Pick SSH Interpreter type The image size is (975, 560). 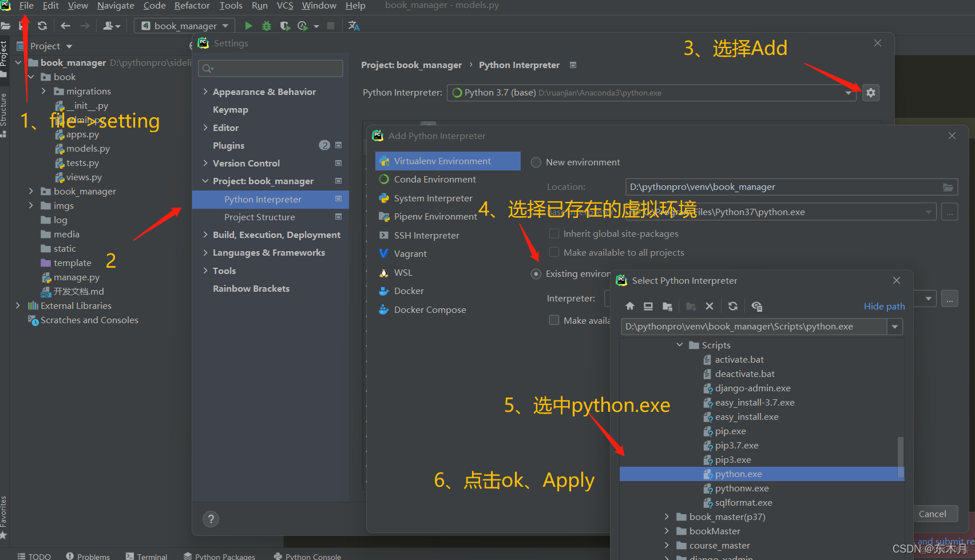(x=426, y=236)
